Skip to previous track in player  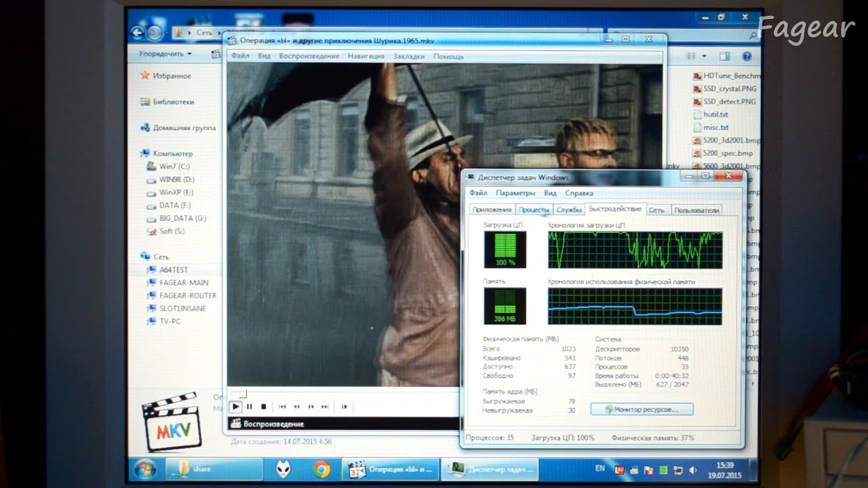click(283, 407)
